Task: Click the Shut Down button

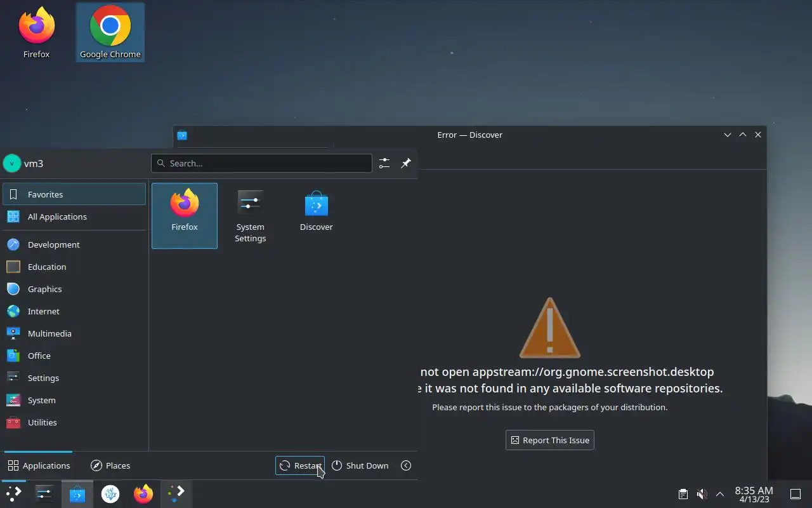Action: click(360, 465)
